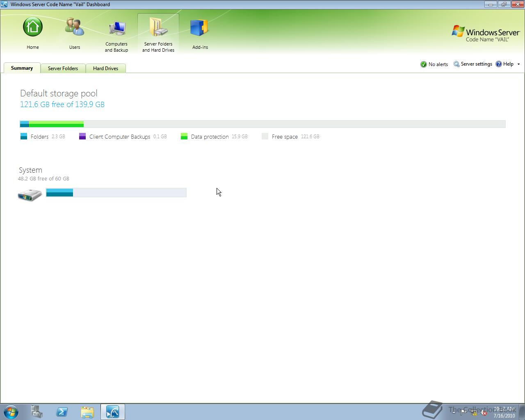The image size is (525, 420).
Task: Click the '15.9 GB' data protection value
Action: pos(240,137)
